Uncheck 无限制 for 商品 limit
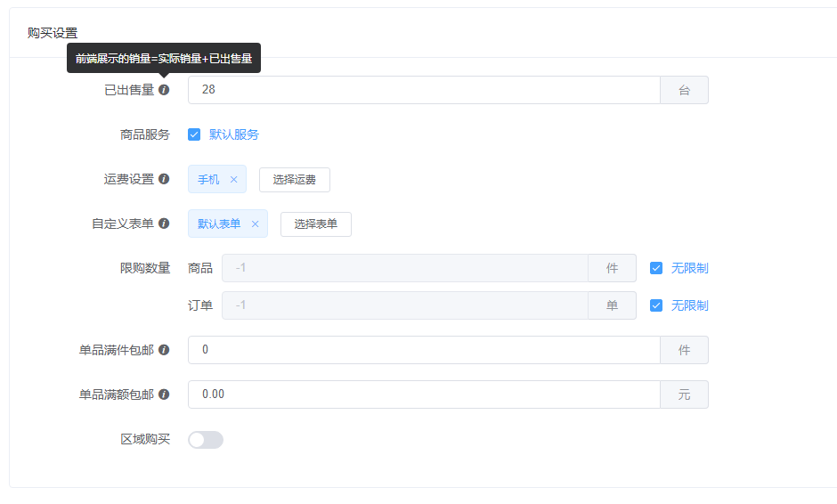Image resolution: width=837 pixels, height=504 pixels. [x=656, y=268]
